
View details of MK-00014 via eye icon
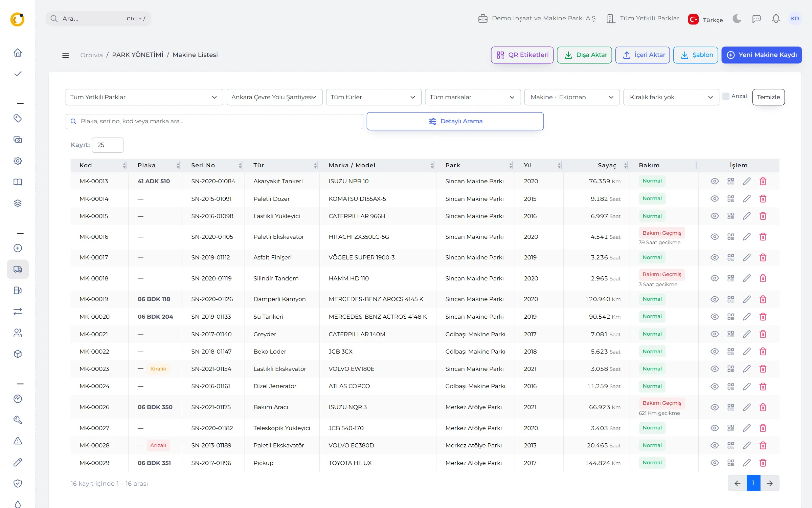tap(715, 199)
